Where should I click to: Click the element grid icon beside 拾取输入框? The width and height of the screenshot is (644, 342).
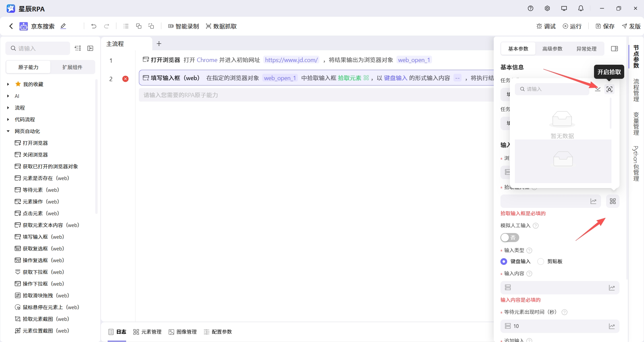click(x=612, y=201)
